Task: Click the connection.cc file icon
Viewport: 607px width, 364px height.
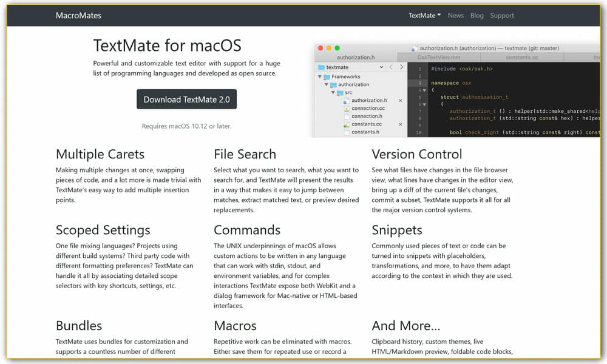Action: [347, 109]
